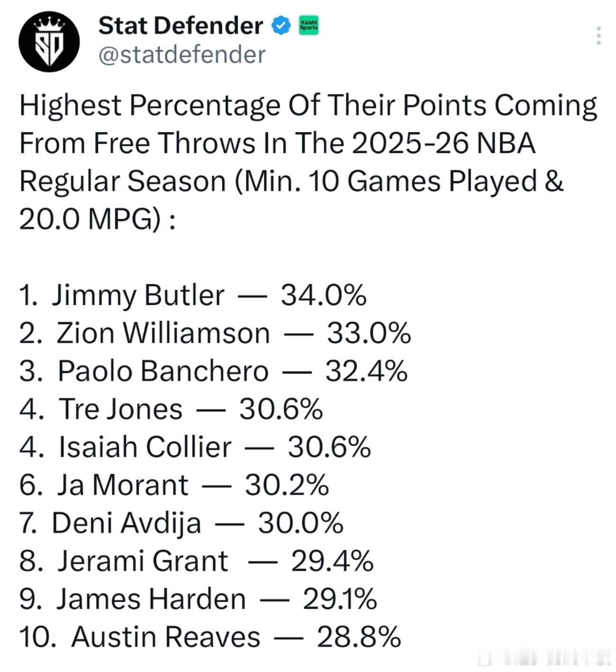Click the 34.0% value
616x672 pixels.
[324, 296]
